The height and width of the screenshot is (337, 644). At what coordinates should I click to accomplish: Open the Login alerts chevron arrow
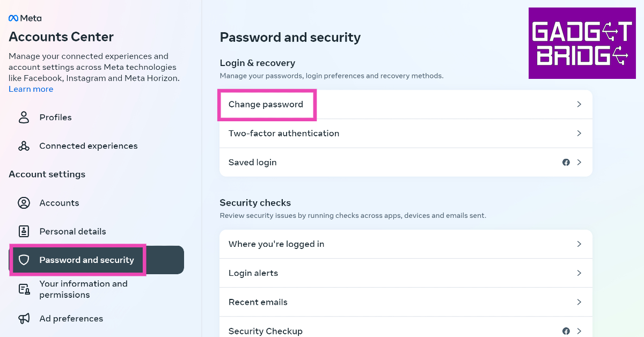coord(579,273)
